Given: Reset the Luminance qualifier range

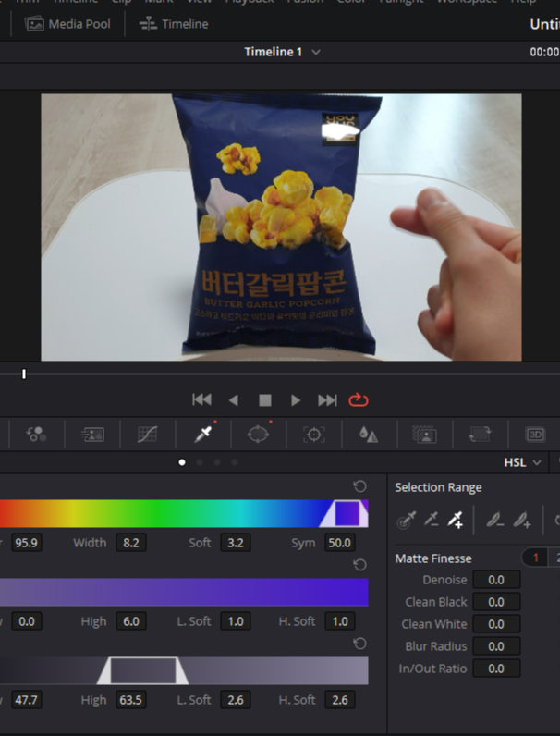Looking at the screenshot, I should coord(359,644).
